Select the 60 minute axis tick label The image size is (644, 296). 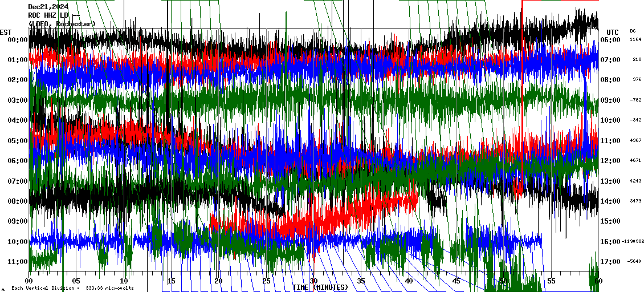coord(598,281)
